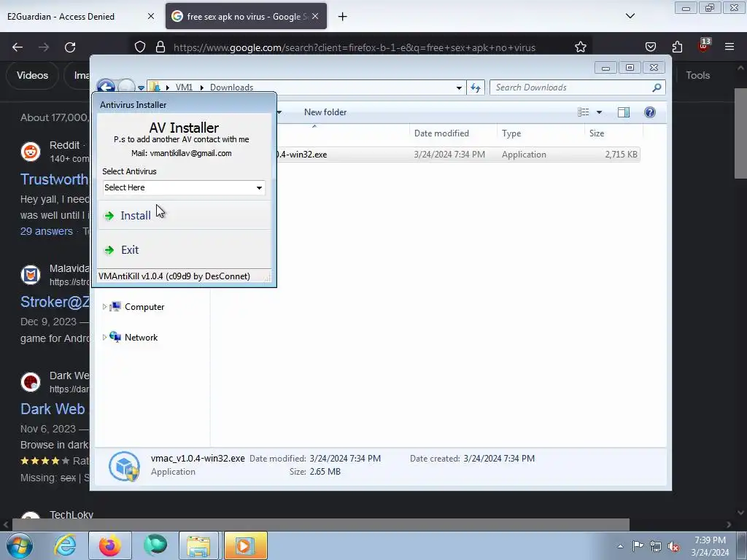Sort files by Date modified column

(453, 133)
